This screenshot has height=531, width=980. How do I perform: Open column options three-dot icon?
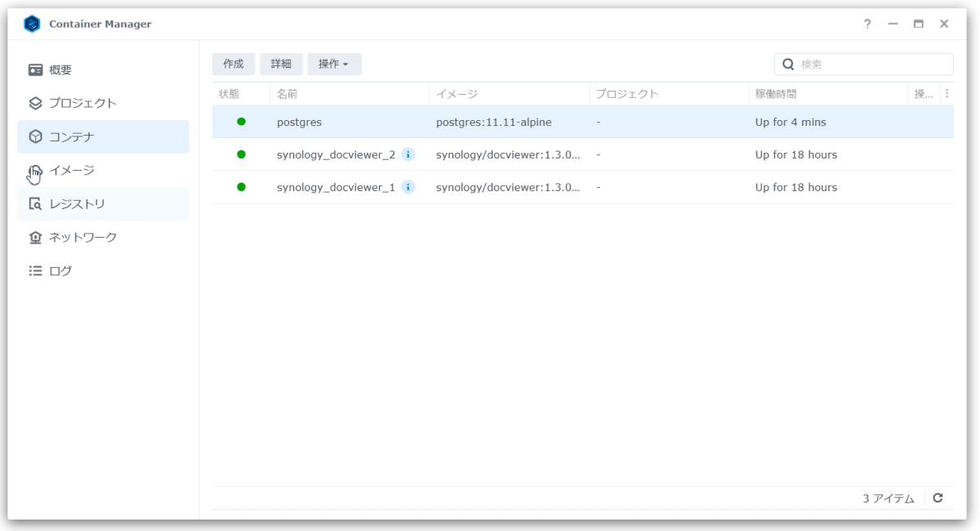[x=947, y=94]
